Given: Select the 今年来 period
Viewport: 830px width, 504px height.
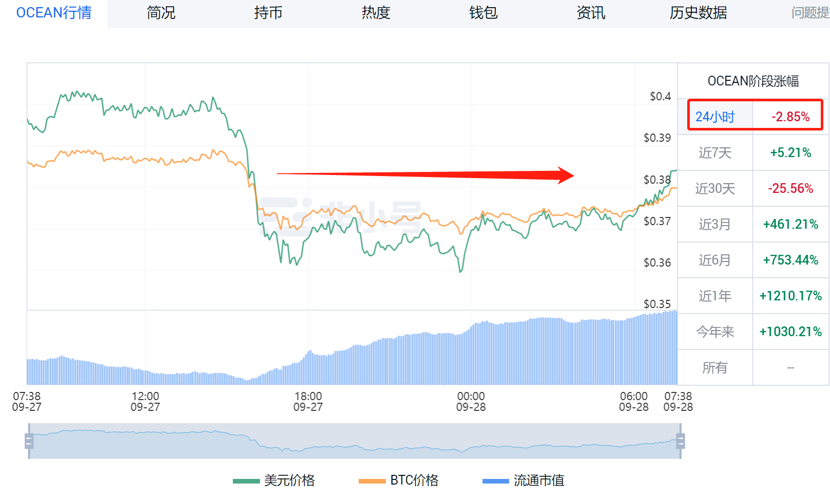Looking at the screenshot, I should (x=715, y=332).
